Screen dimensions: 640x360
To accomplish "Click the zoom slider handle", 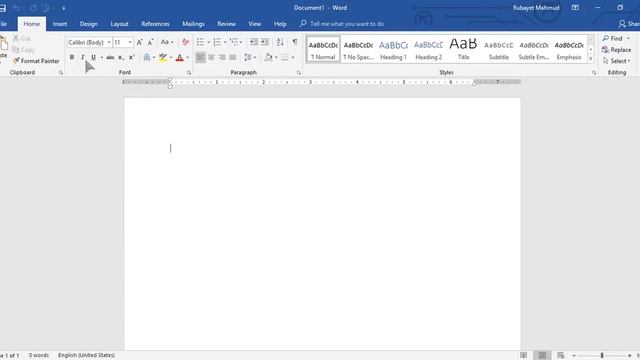I will click(x=602, y=356).
